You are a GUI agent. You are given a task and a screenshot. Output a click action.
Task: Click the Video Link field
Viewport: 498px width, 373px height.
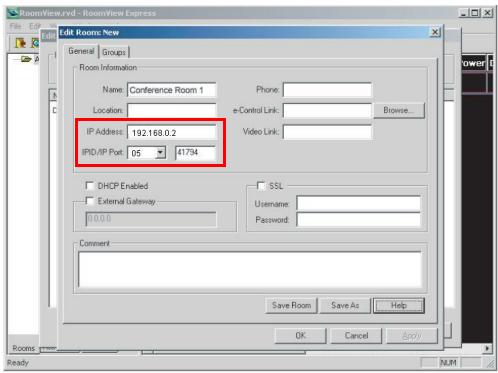click(x=327, y=132)
